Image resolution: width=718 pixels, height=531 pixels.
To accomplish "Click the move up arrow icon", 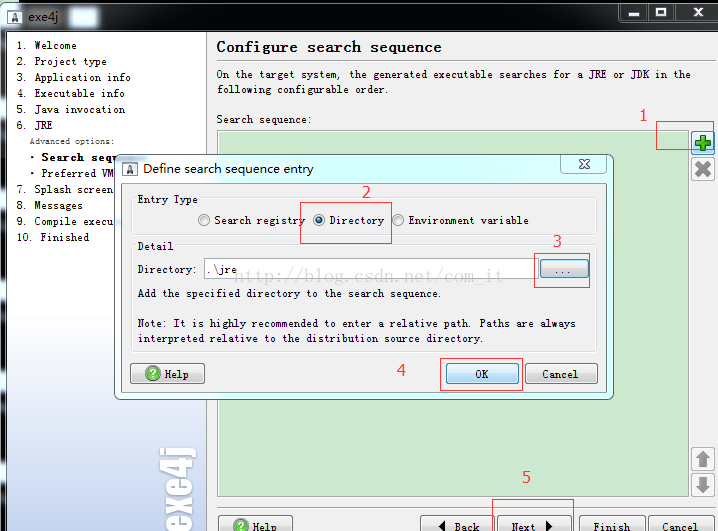I will click(x=703, y=459).
